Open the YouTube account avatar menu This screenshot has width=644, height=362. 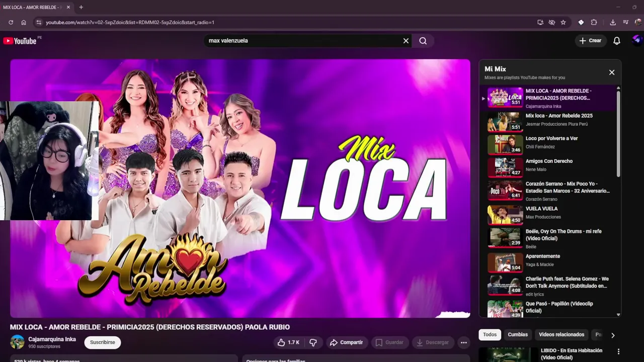point(637,40)
